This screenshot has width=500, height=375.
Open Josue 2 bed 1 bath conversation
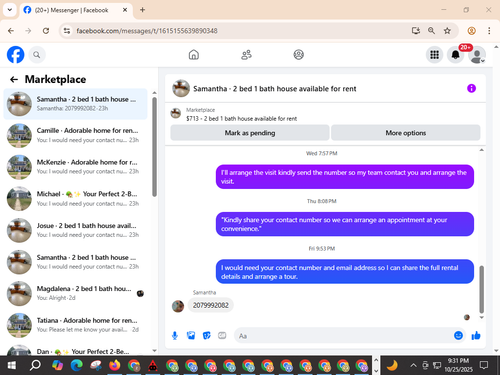click(75, 230)
